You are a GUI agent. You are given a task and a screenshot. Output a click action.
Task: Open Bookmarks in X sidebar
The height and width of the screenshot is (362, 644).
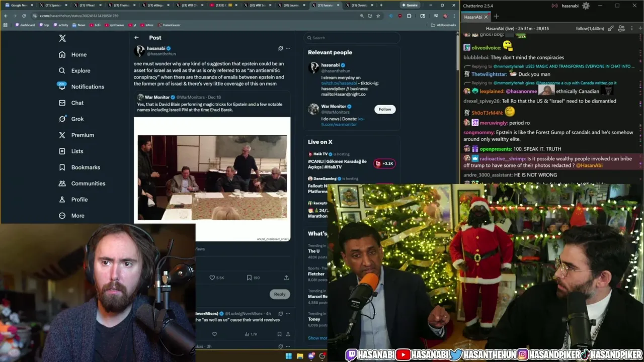tap(79, 167)
